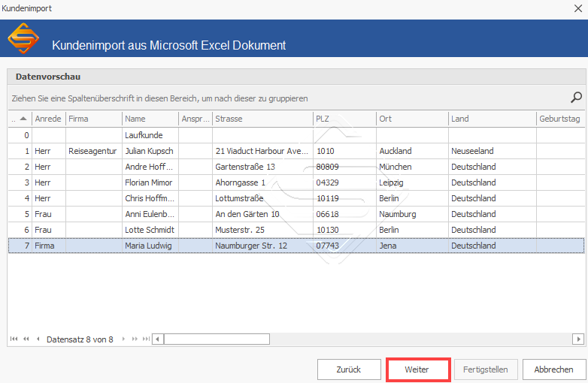Viewport: 588px width, 383px height.
Task: Click row index 0 cell
Action: [20, 135]
